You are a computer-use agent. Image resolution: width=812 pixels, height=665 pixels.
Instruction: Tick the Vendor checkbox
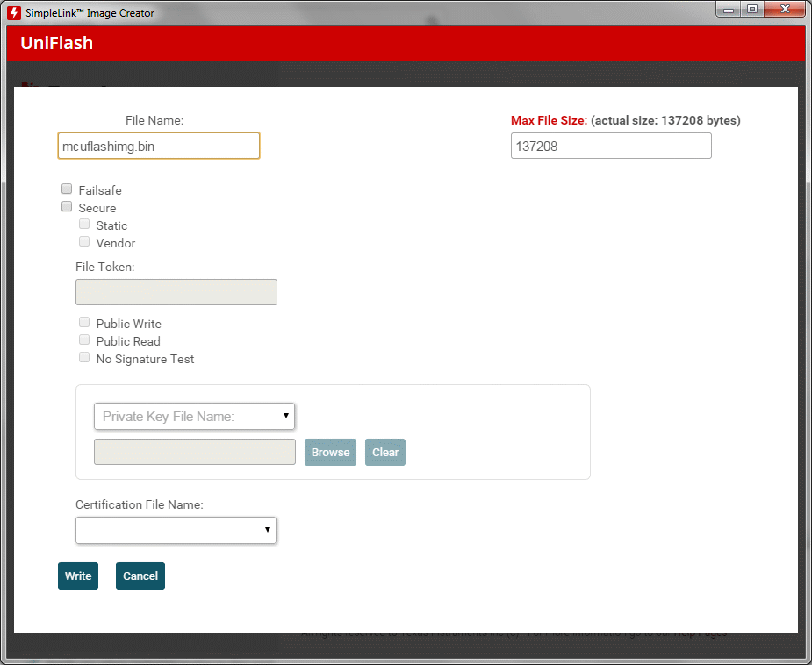click(84, 241)
